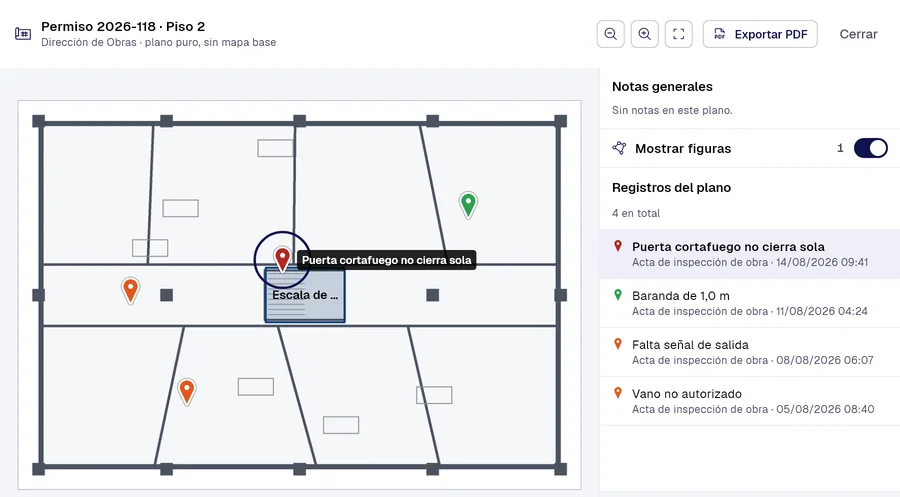Export the plan as PDF
Image resolution: width=900 pixels, height=497 pixels.
pos(760,34)
